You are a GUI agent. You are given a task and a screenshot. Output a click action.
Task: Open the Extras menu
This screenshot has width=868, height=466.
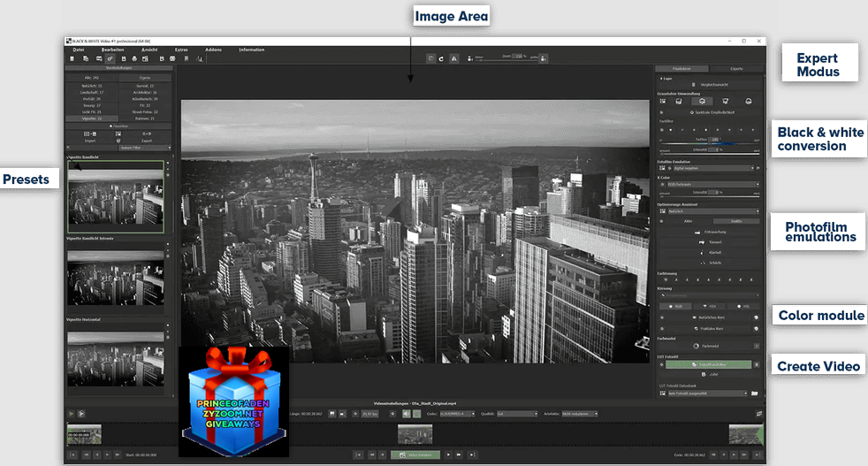pyautogui.click(x=181, y=50)
